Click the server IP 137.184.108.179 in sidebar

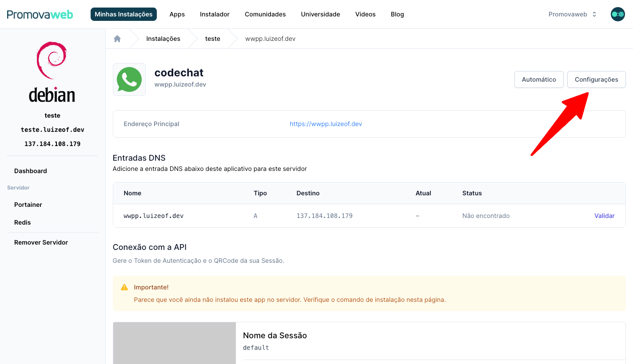pos(52,144)
